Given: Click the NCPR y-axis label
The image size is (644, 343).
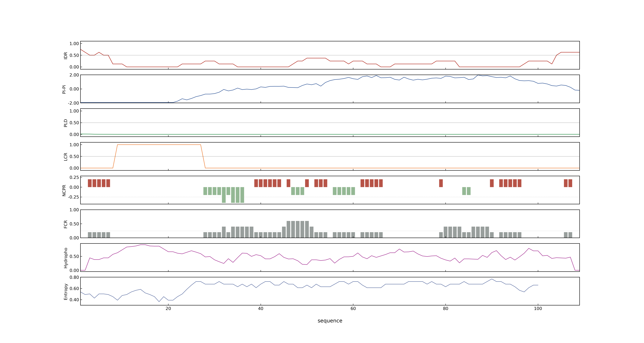Looking at the screenshot, I should coord(64,190).
